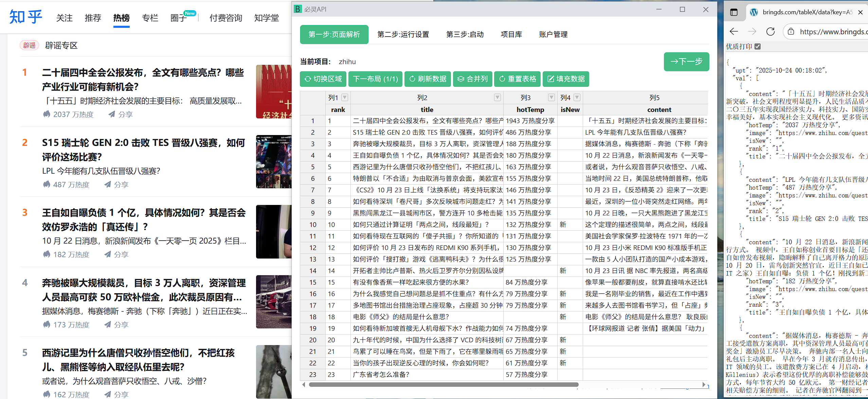Click the flame heat icon next to 2037万热度
Image resolution: width=868 pixels, height=399 pixels.
(x=47, y=114)
